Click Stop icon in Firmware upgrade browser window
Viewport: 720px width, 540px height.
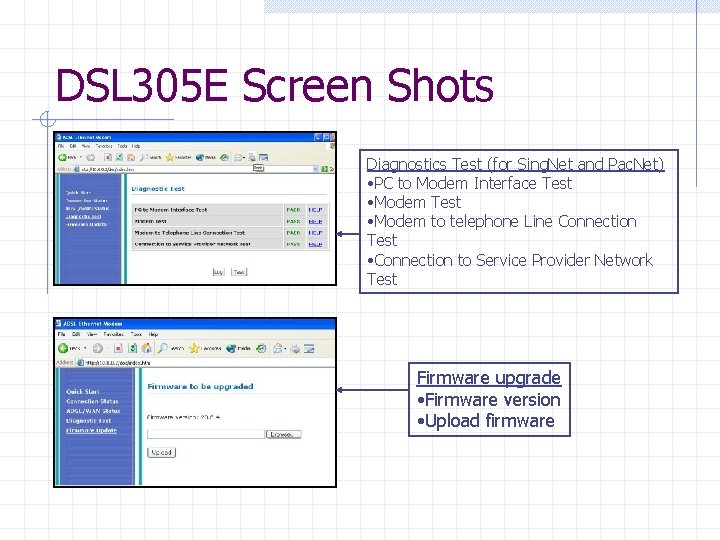pyautogui.click(x=118, y=348)
